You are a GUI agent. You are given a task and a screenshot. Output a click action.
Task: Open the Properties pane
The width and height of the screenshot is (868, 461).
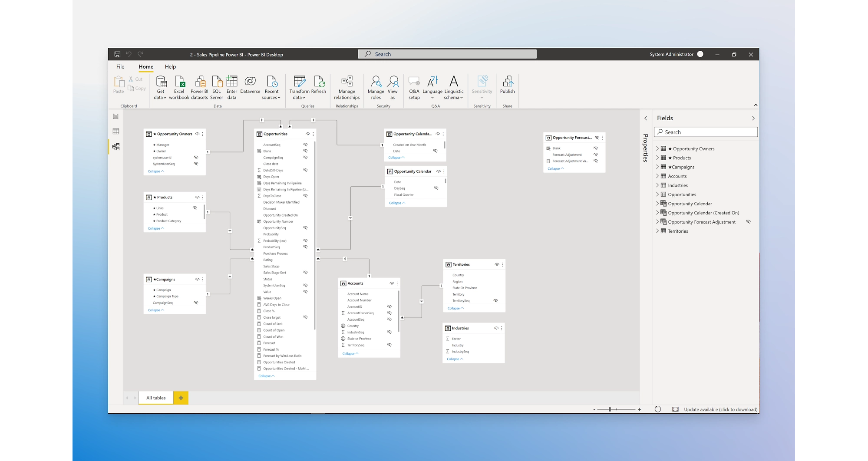click(x=646, y=148)
